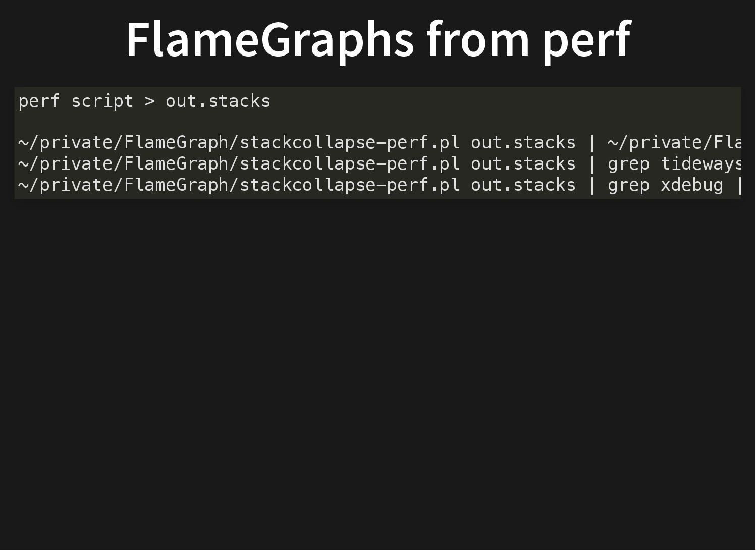The height and width of the screenshot is (551, 756).
Task: Click stackcollapse-perf.pl in the xdebug line
Action: (350, 185)
